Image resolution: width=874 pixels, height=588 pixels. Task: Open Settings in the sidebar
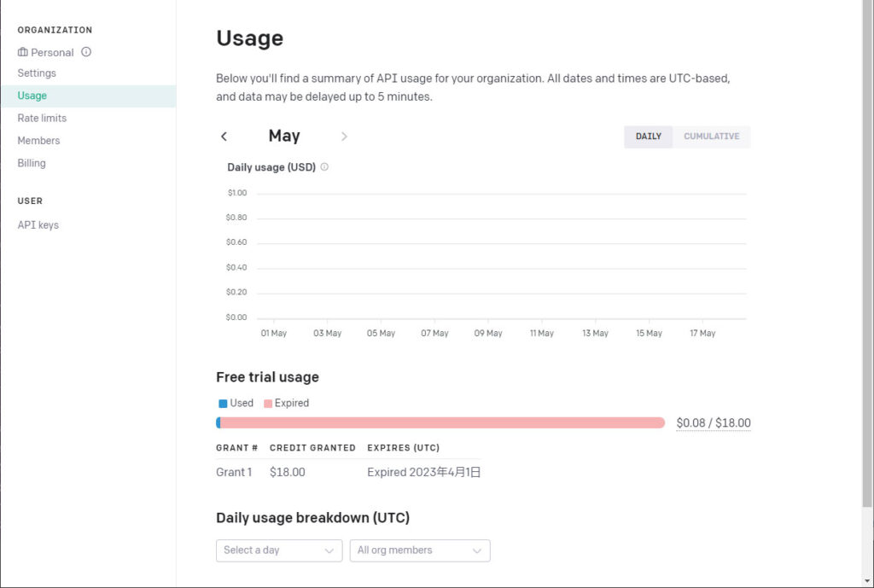pos(37,73)
